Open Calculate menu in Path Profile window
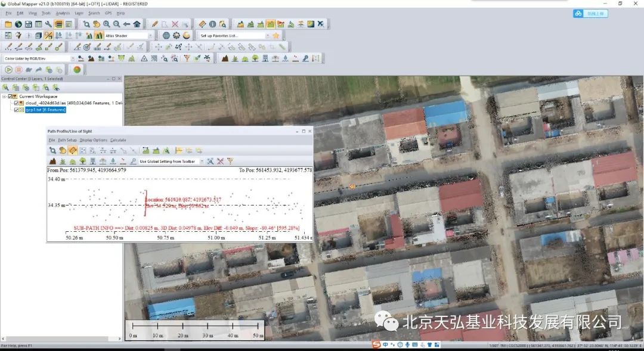Viewport: 644px width, 351px height. (x=118, y=140)
